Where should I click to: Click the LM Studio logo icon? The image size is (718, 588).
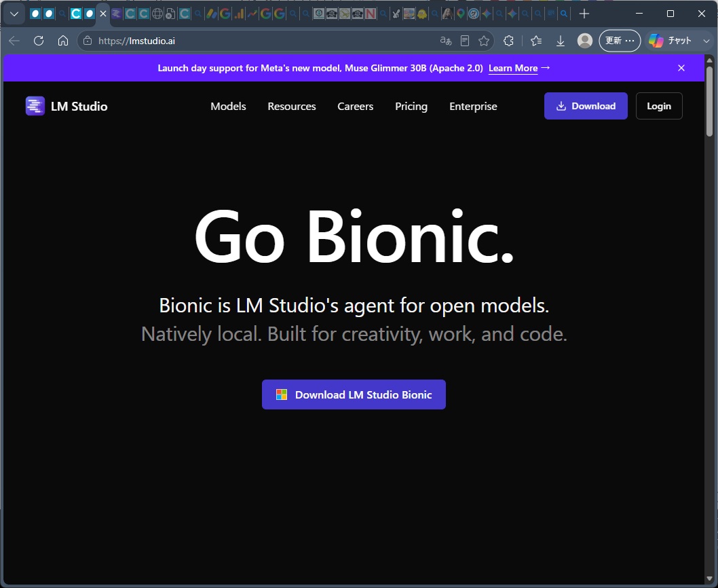tap(35, 106)
